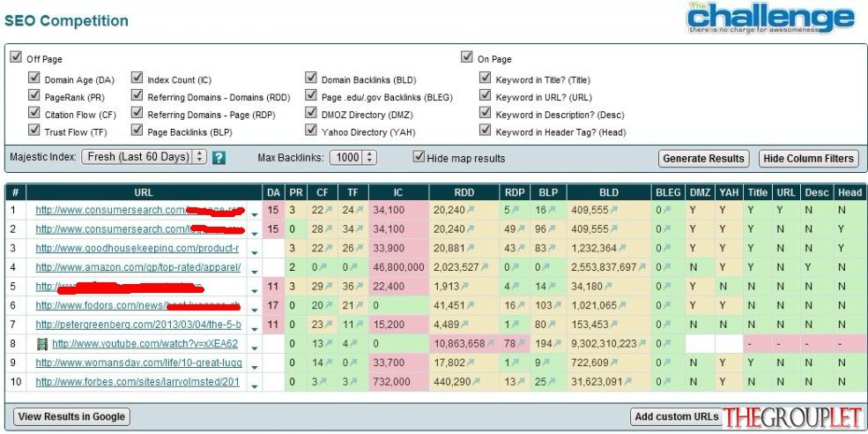Click arrow icon next to BLD 153,453

613,325
